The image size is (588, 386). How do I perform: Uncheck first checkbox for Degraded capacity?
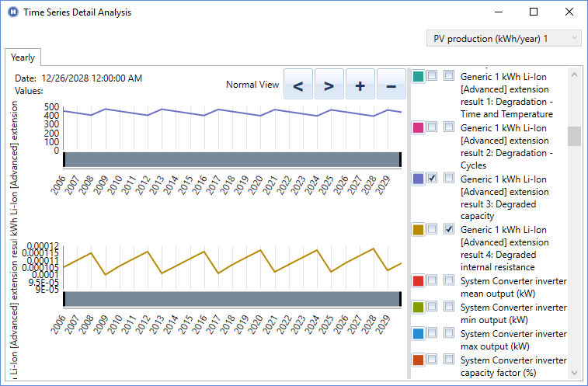[432, 178]
